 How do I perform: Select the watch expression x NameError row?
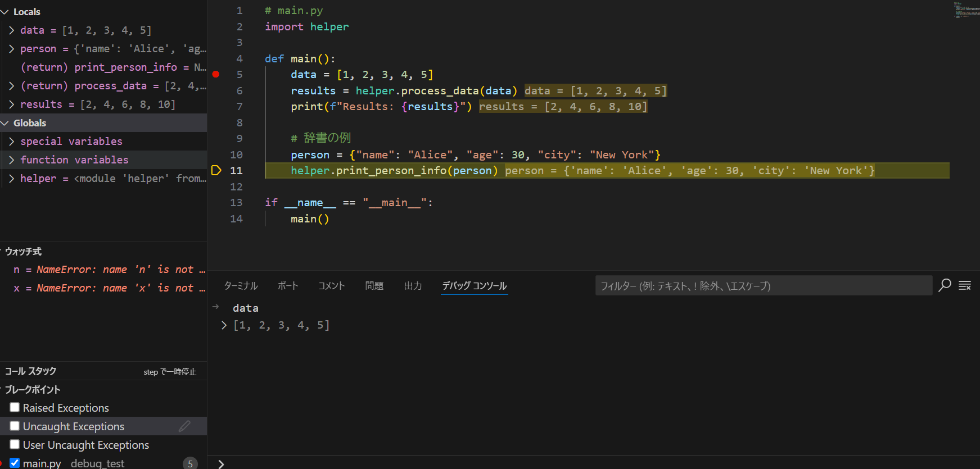[103, 288]
